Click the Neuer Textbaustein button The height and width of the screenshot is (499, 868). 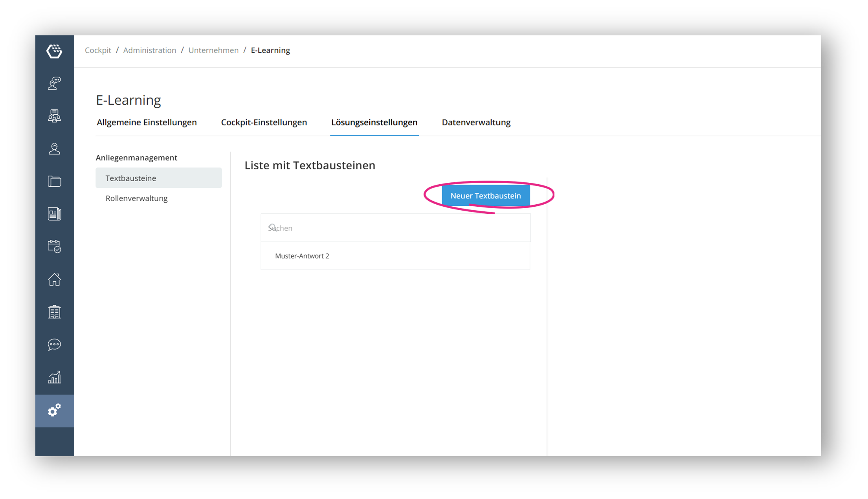pyautogui.click(x=486, y=196)
